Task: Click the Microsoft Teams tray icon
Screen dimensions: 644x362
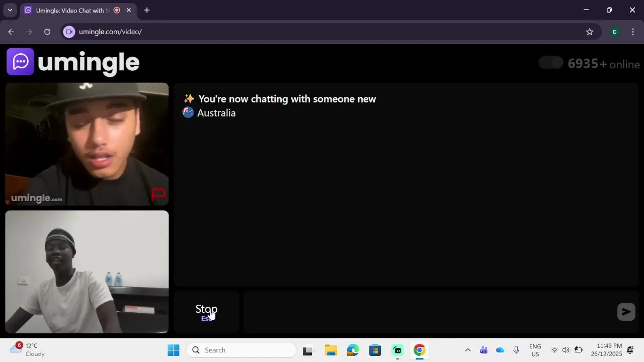Action: pyautogui.click(x=484, y=350)
